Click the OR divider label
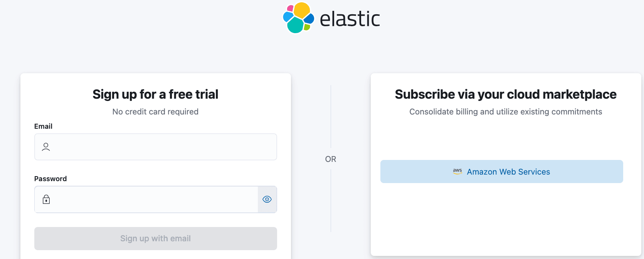 click(331, 159)
